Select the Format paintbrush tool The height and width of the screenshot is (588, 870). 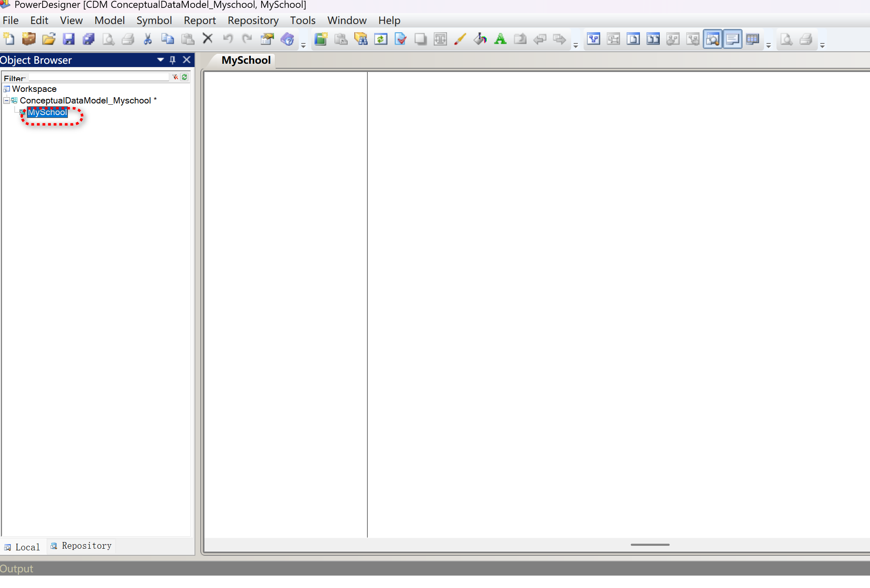tap(460, 39)
